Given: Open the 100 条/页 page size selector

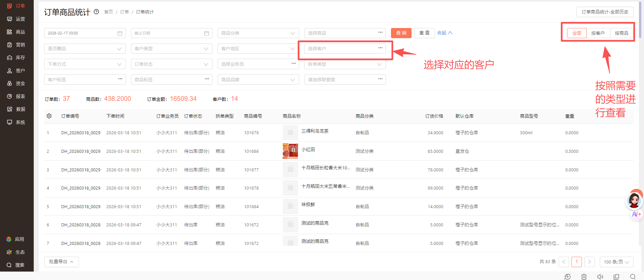Looking at the screenshot, I should (616, 262).
